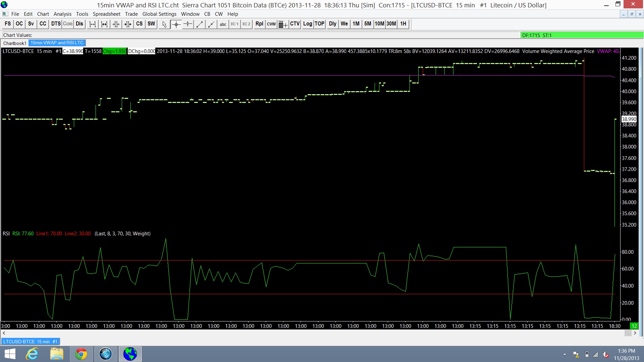This screenshot has width=644, height=362.
Task: Click chart scroll left arrow
Action: tap(4, 333)
